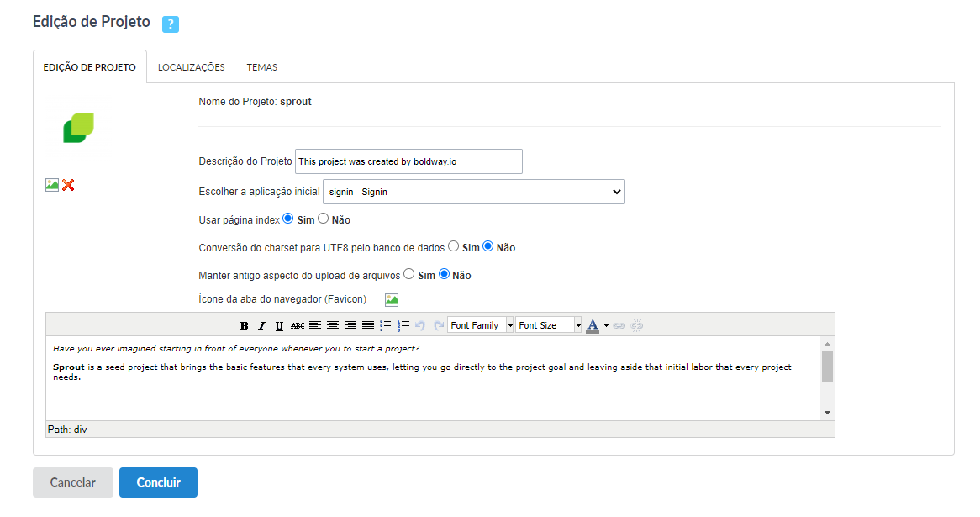Click the Cancelar button

tap(73, 483)
